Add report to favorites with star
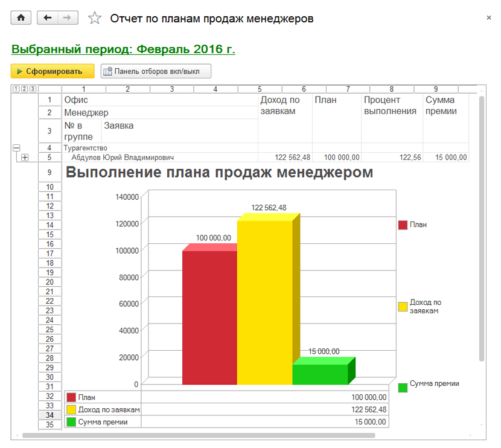 pos(95,18)
